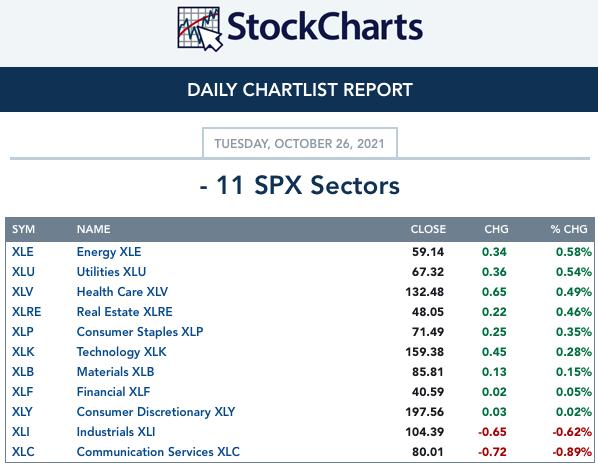This screenshot has height=468, width=598.
Task: Click the XLP symbol link
Action: point(23,331)
